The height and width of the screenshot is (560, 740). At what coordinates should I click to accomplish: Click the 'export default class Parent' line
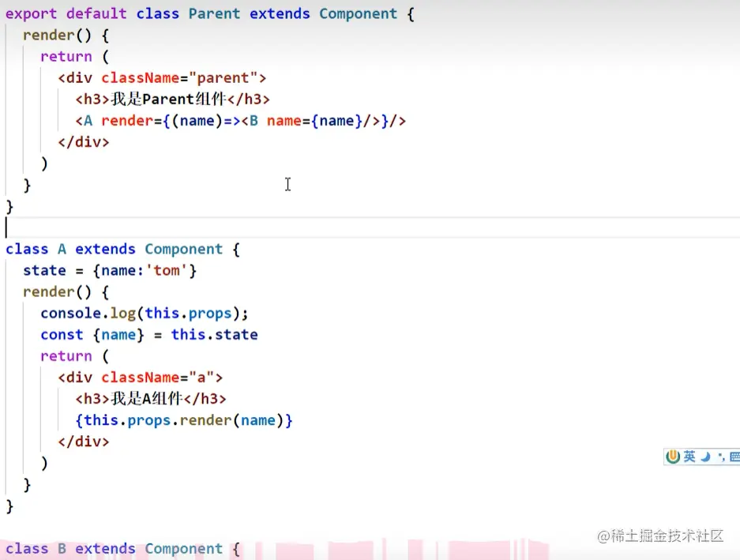tap(210, 13)
